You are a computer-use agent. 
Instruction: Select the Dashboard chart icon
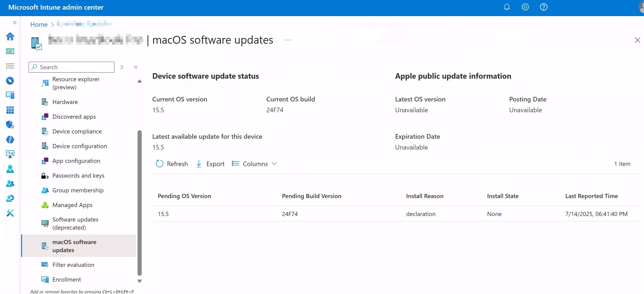[10, 51]
